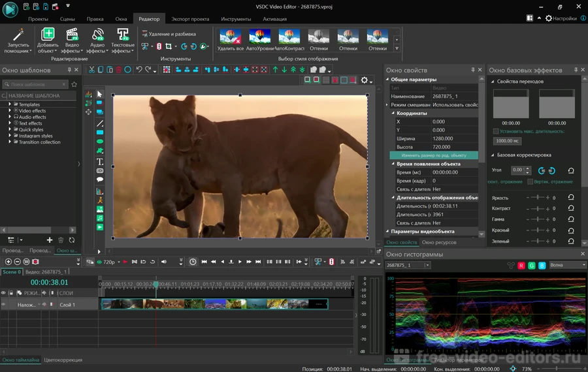Image resolution: width=588 pixels, height=372 pixels.
Task: Enable the max duration (Установить макс. длительность) checkbox
Action: [496, 131]
